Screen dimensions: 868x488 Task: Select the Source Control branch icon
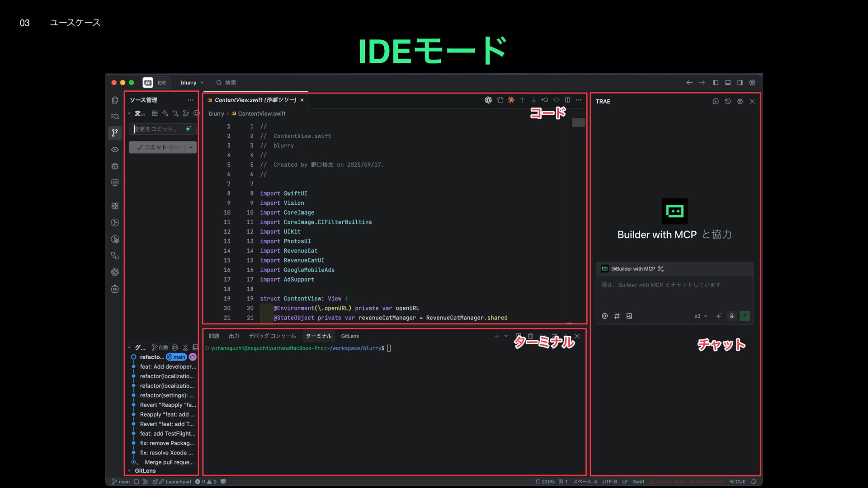(115, 133)
